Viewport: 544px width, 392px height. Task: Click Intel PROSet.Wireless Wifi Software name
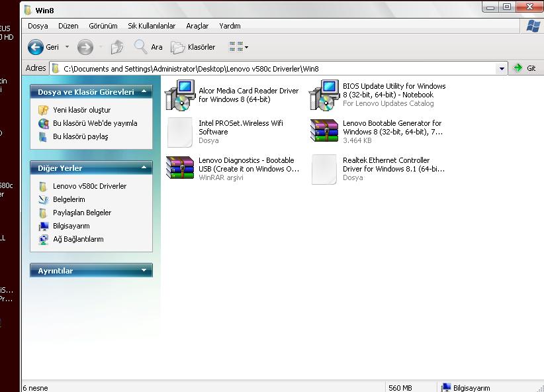click(241, 127)
